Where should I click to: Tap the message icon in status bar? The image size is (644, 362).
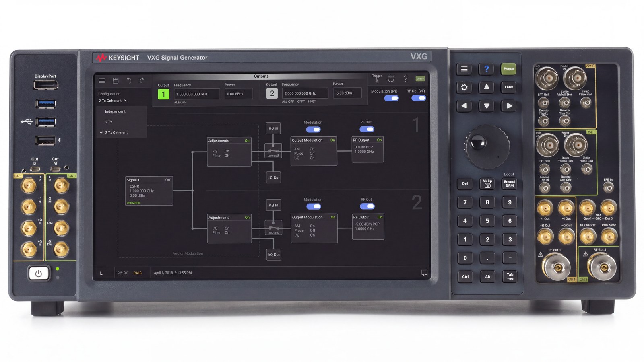click(x=424, y=273)
